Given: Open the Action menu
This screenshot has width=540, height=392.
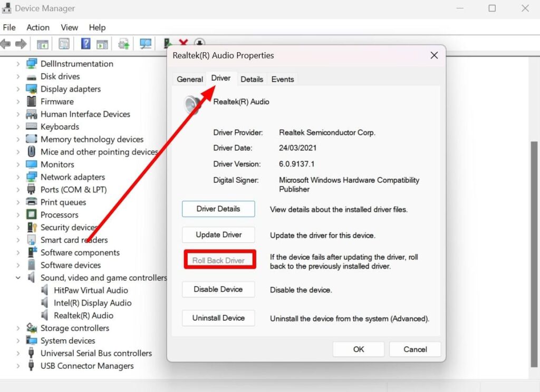Looking at the screenshot, I should [38, 27].
